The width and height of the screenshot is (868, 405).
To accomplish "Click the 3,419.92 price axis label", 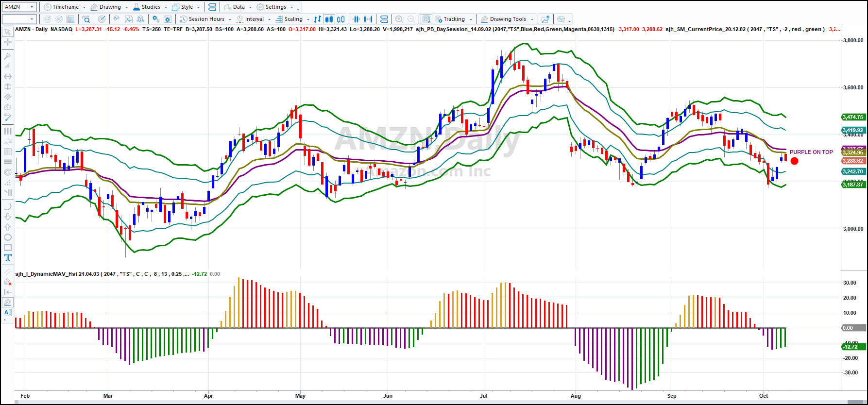I will pos(853,130).
